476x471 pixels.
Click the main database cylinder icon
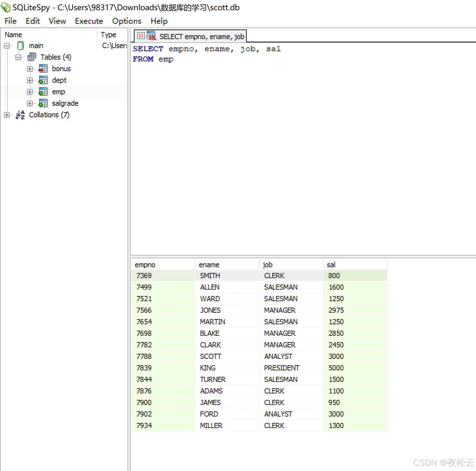tap(20, 45)
